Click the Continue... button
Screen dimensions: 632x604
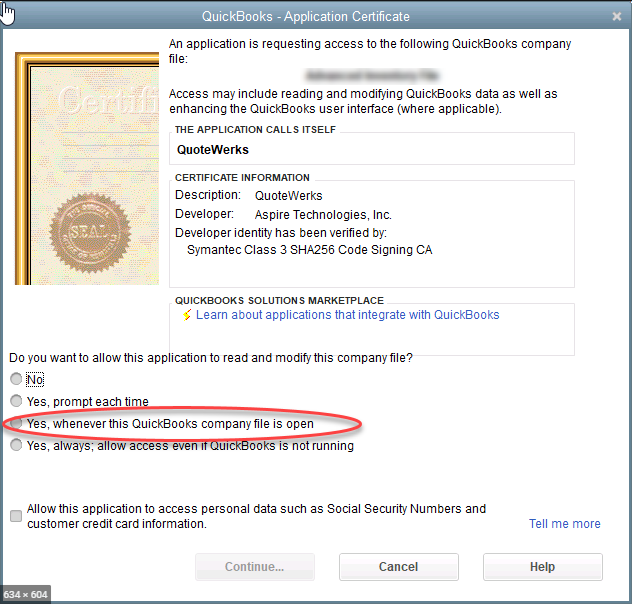pos(255,567)
